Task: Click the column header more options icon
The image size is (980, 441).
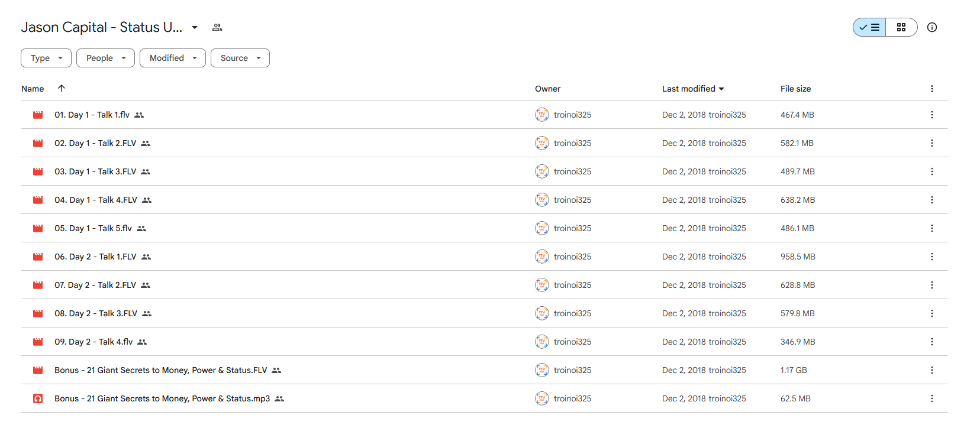Action: tap(931, 89)
